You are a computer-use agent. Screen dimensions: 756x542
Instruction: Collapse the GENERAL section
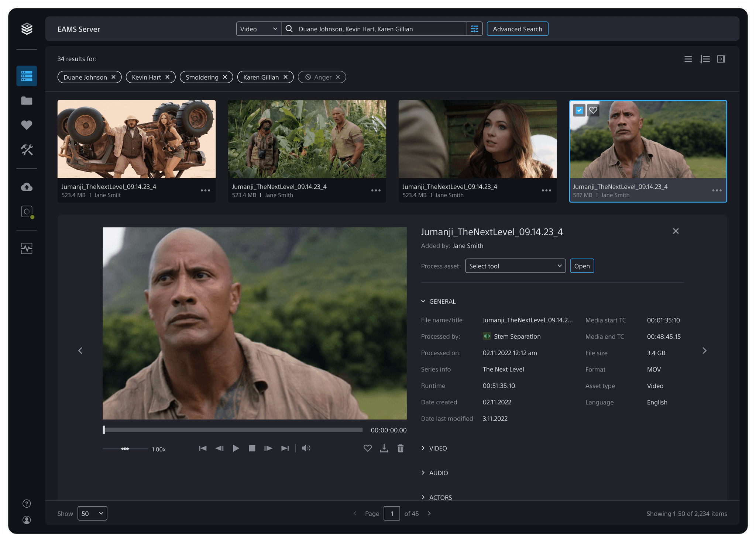[x=439, y=301]
